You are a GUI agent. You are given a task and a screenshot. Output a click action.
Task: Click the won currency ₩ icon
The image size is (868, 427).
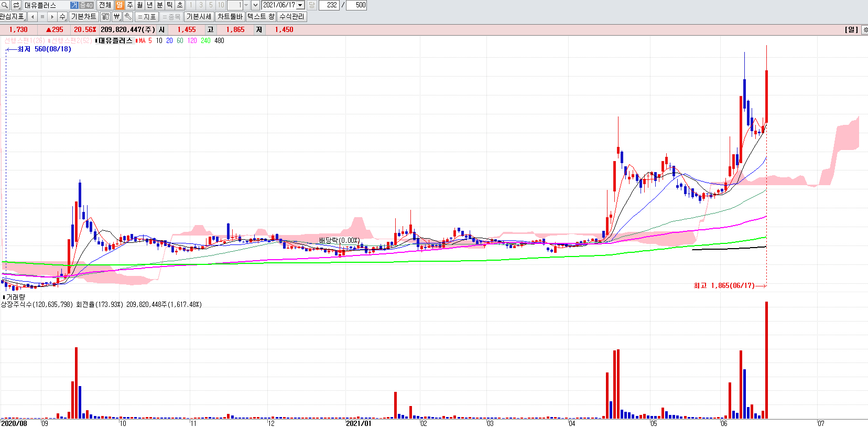tap(116, 17)
